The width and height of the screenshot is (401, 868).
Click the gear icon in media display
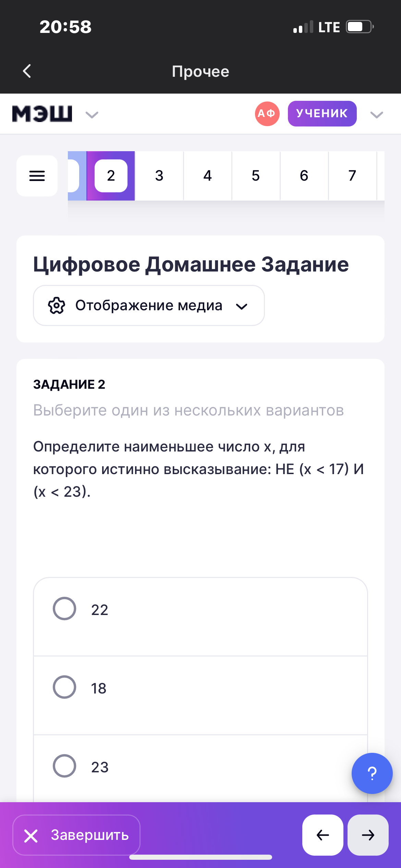click(57, 305)
